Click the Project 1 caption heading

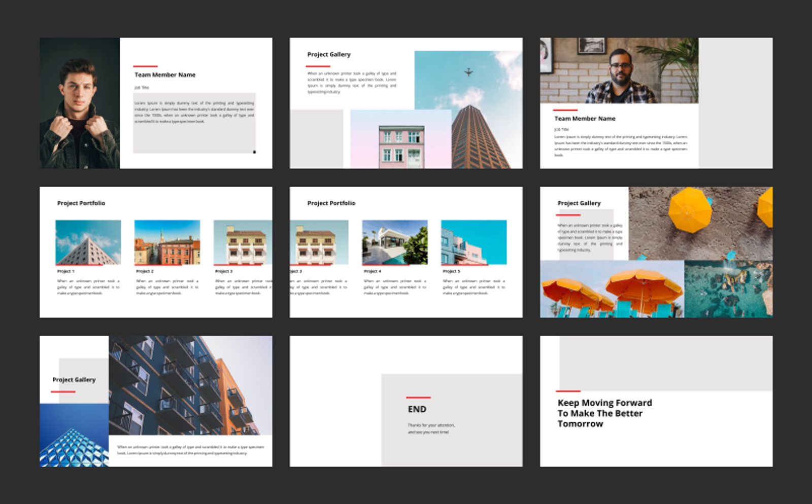coord(65,271)
